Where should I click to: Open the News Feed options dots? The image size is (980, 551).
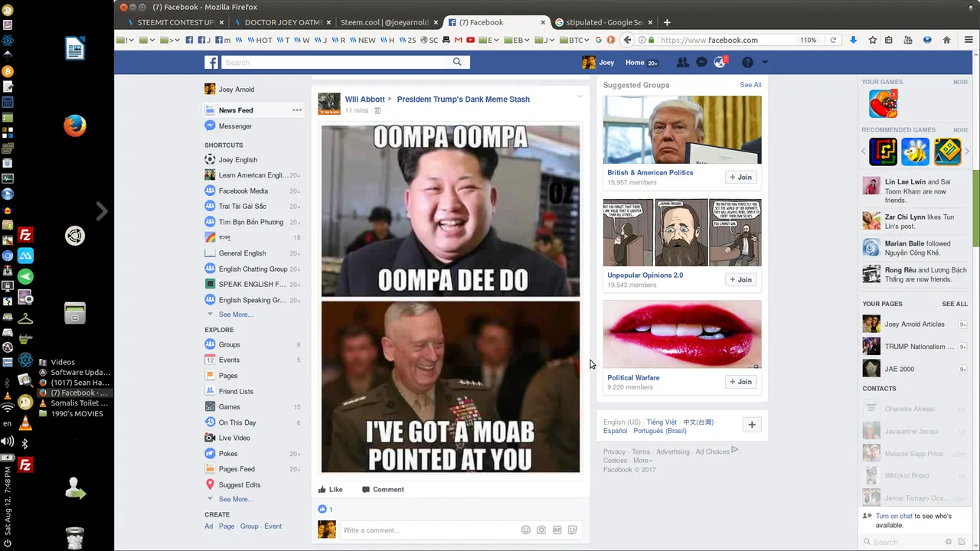coord(297,110)
